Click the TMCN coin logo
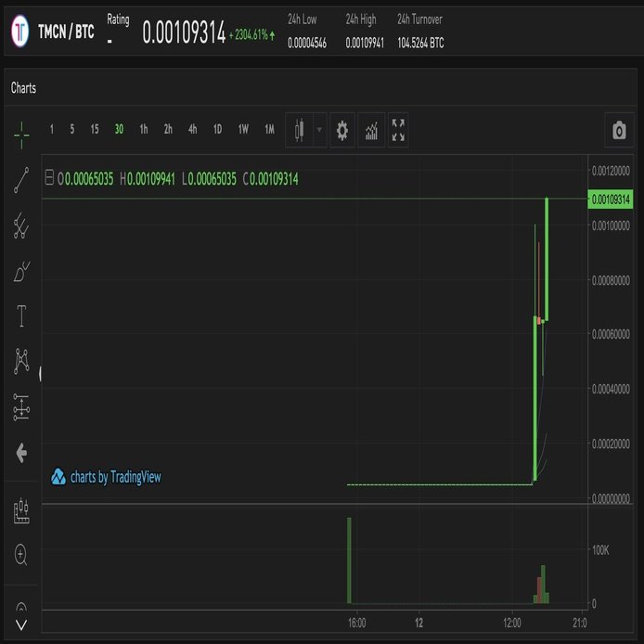Image resolution: width=644 pixels, height=644 pixels. pos(20,31)
